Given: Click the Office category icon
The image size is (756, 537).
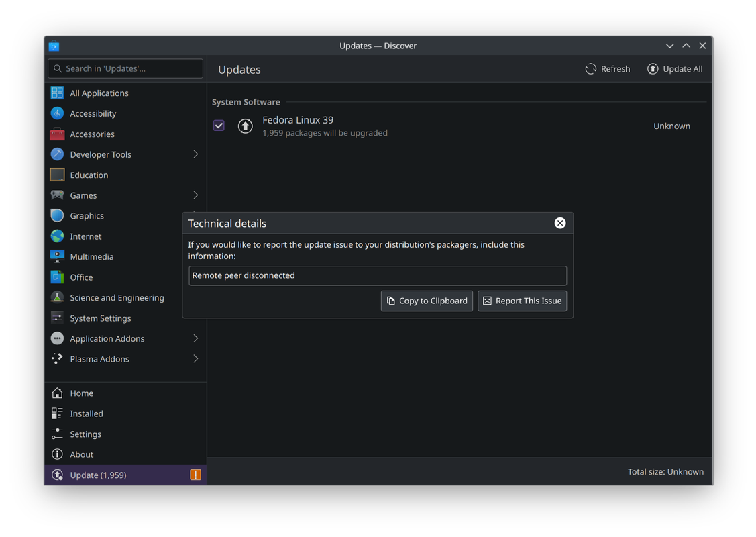Looking at the screenshot, I should point(57,277).
